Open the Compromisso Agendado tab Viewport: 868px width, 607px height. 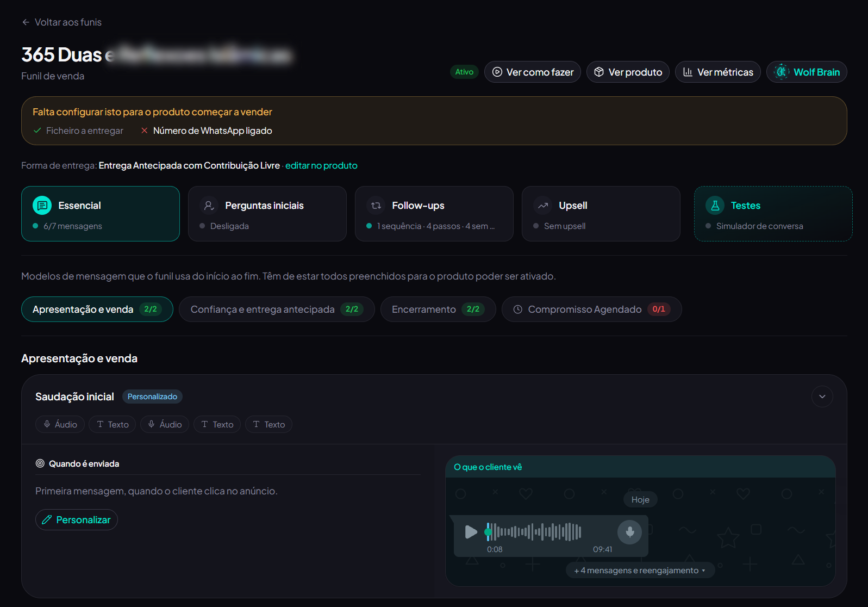click(592, 309)
